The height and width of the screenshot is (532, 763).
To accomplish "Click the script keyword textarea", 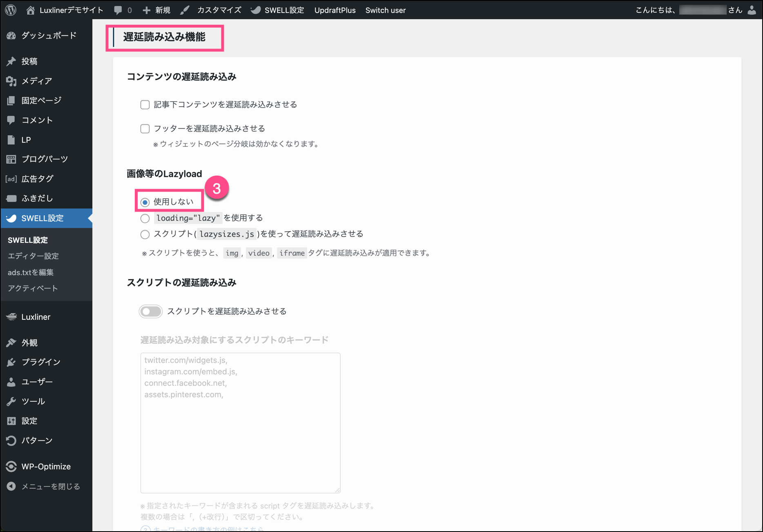I will [x=240, y=423].
